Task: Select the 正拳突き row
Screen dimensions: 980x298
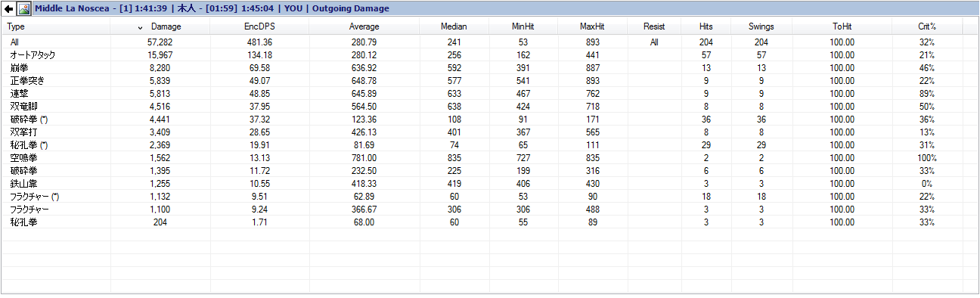Action: click(489, 81)
